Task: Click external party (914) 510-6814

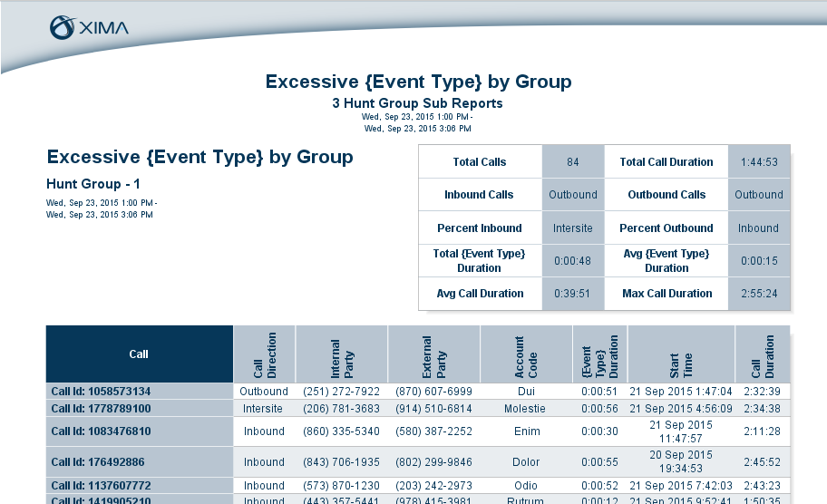Action: click(x=434, y=409)
